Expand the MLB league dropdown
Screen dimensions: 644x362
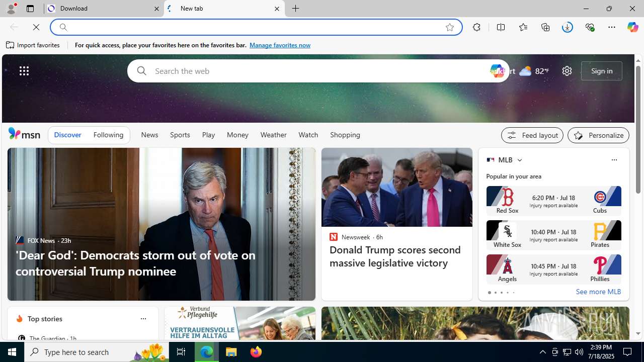tap(519, 160)
